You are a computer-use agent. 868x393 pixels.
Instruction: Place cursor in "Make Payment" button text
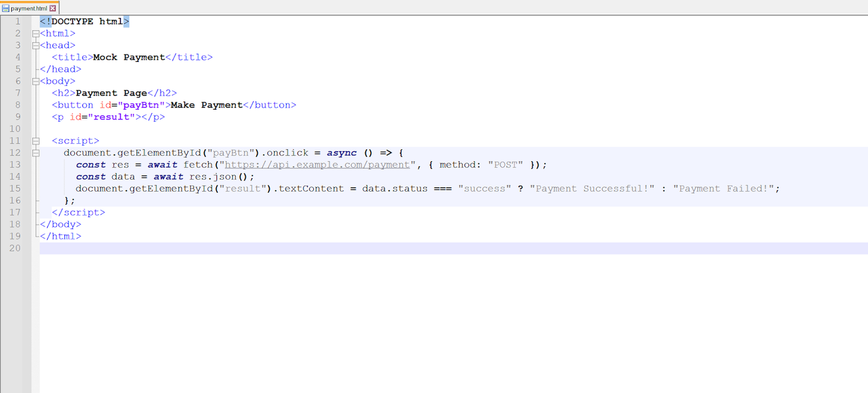[x=206, y=105]
